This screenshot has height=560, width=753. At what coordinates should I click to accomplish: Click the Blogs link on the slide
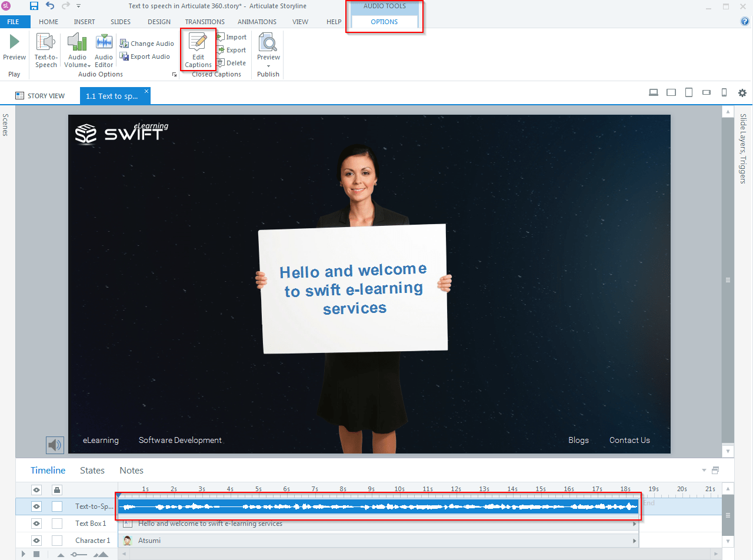[x=578, y=440]
